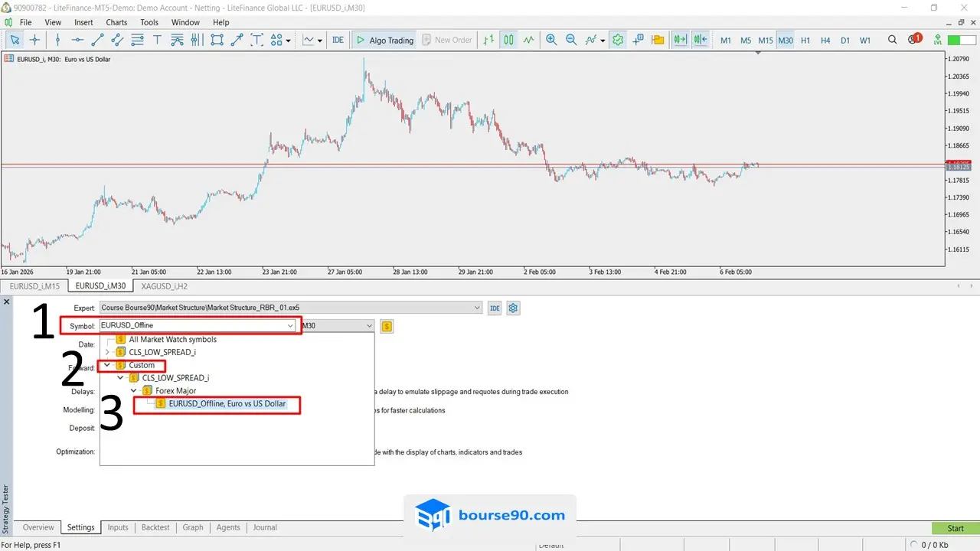980x551 pixels.
Task: Select the trendline tool
Action: tap(97, 40)
